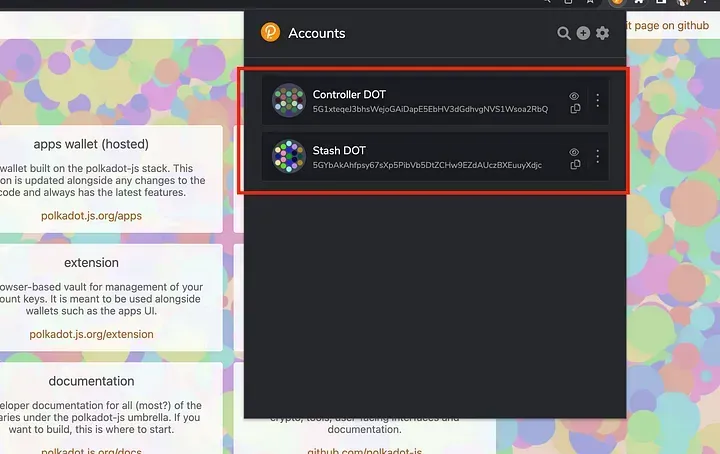The image size is (720, 454).
Task: Open browser three-dot menu
Action: tap(705, 2)
